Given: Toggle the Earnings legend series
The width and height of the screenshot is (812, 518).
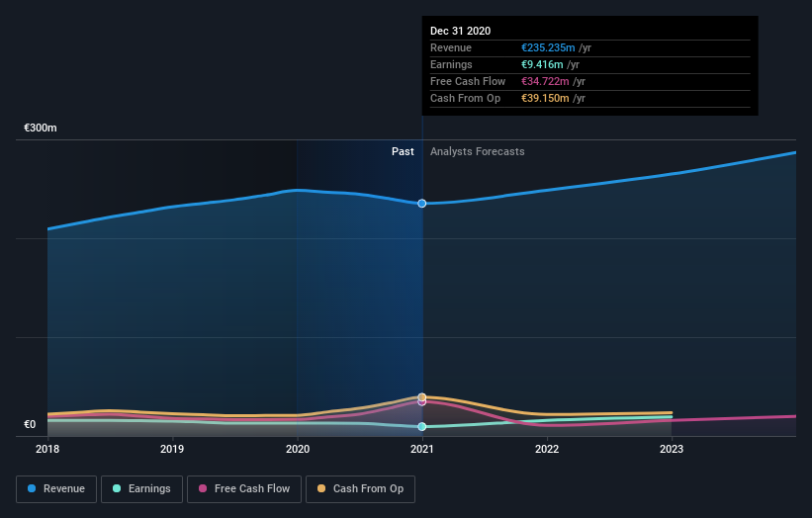Looking at the screenshot, I should pos(141,489).
